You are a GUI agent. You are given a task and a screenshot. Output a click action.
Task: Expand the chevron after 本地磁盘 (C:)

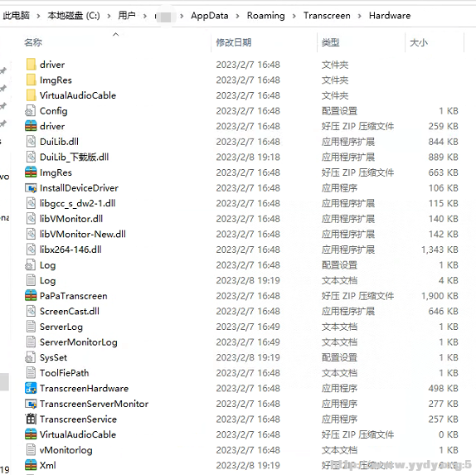[x=109, y=16]
